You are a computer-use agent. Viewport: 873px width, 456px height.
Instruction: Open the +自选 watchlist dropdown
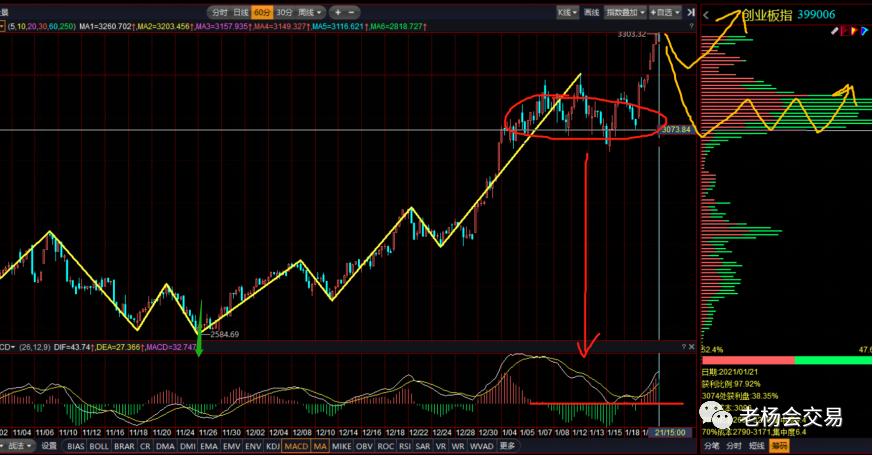(x=665, y=12)
